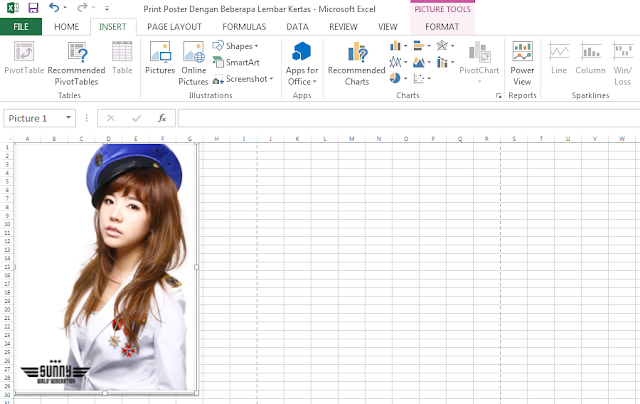Open Recommended Charts
Screen dimensions: 640x404
point(356,64)
